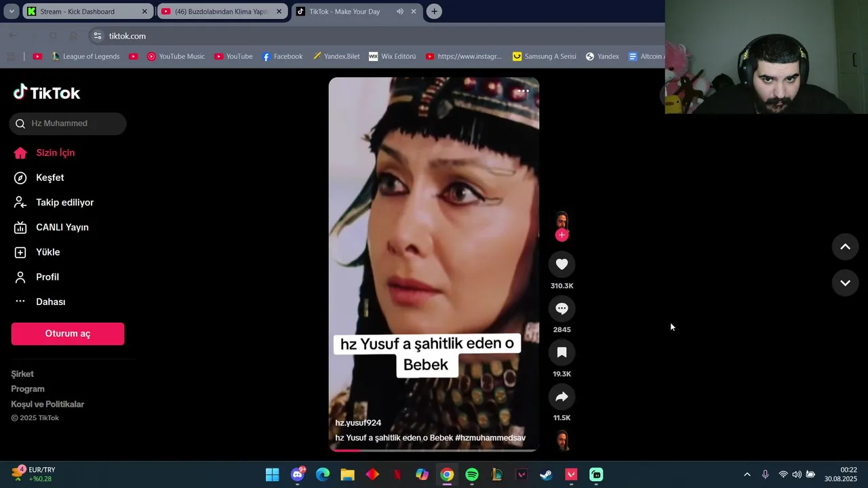The image size is (868, 488).
Task: Click the #hzmuhammedsav hashtag
Action: click(490, 438)
